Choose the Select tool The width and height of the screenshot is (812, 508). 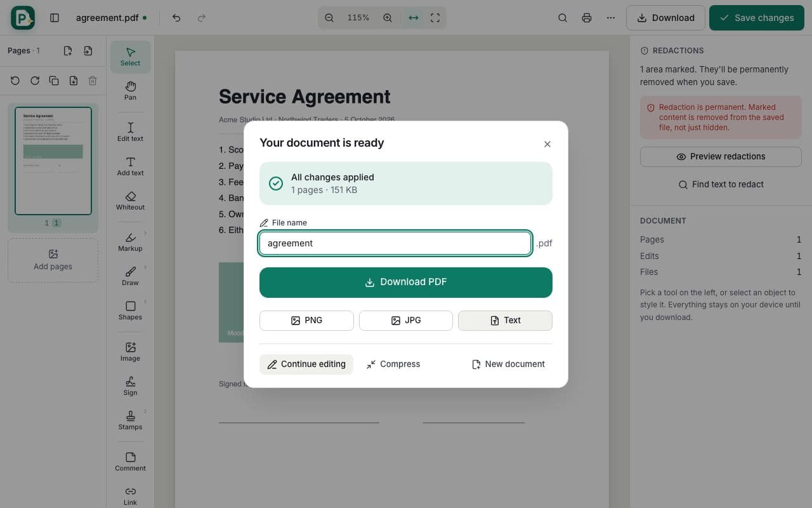130,57
